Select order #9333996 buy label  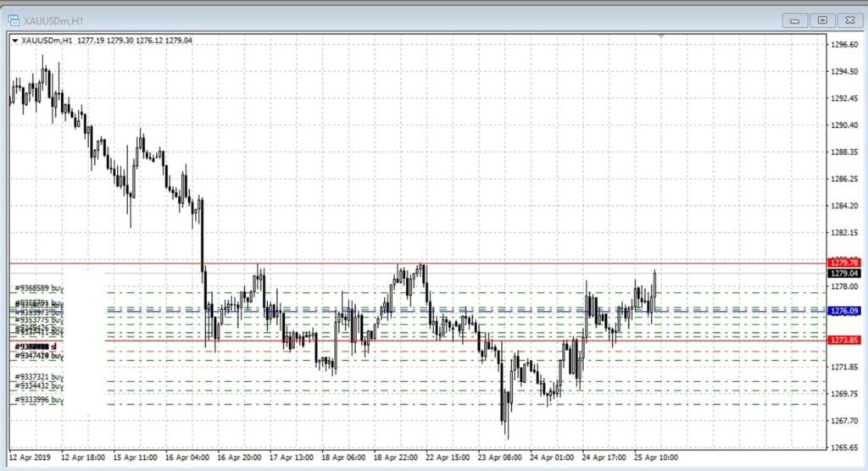[x=39, y=399]
